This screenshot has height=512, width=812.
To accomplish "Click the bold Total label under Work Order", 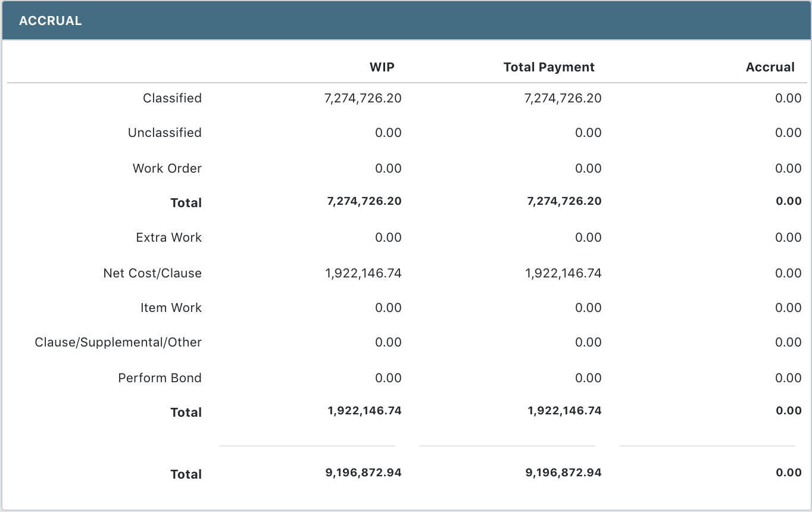I will (x=186, y=203).
